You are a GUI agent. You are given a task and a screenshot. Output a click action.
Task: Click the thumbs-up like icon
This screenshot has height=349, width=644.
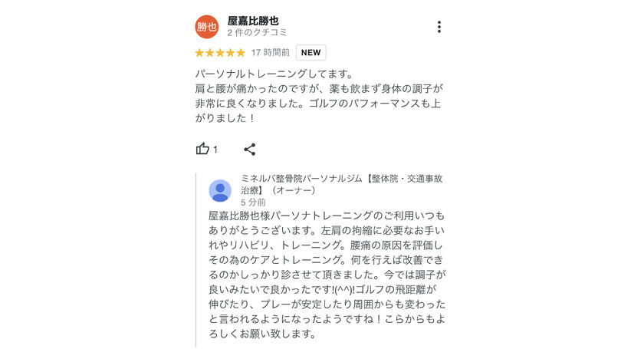click(x=202, y=149)
